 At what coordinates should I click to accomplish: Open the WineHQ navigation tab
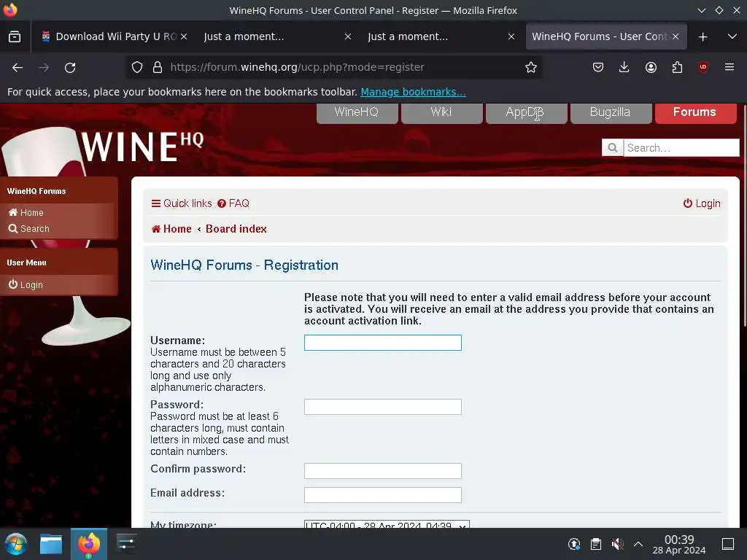pyautogui.click(x=357, y=113)
